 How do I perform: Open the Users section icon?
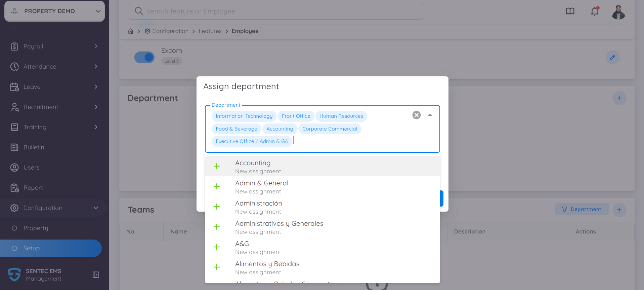point(14,167)
